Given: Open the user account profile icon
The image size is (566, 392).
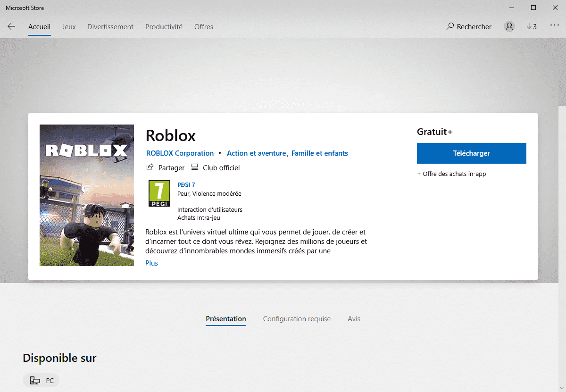Looking at the screenshot, I should pos(509,27).
